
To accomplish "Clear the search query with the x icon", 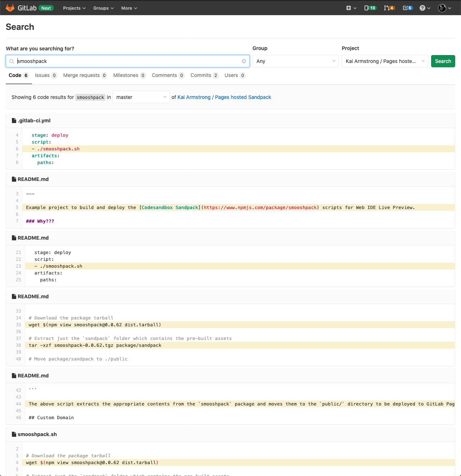I will click(243, 61).
